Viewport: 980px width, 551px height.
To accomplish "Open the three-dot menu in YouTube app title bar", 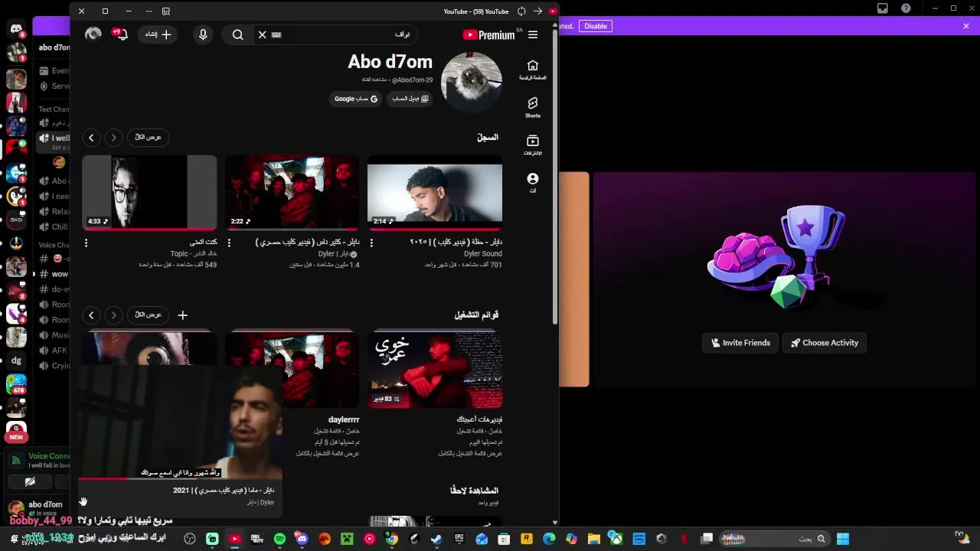I will [149, 11].
